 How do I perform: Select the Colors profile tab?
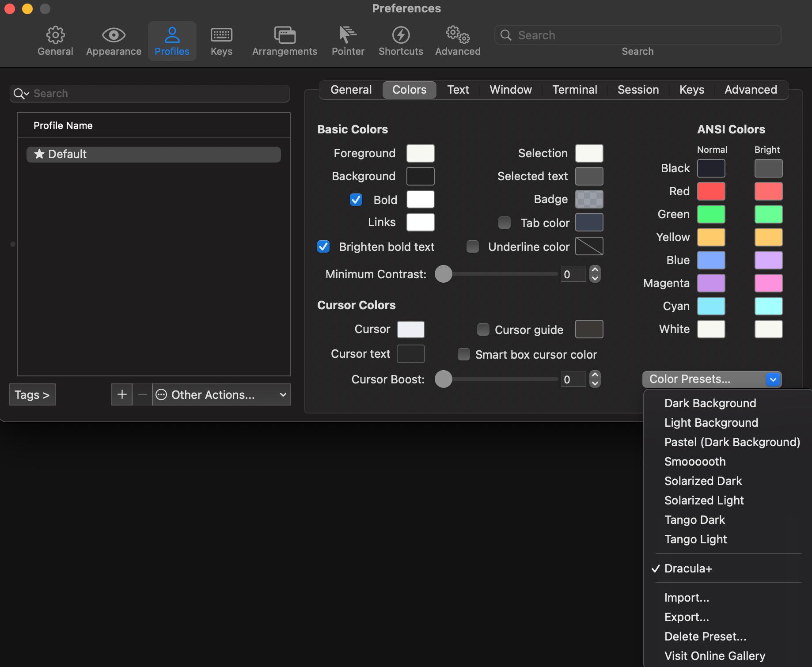click(410, 90)
